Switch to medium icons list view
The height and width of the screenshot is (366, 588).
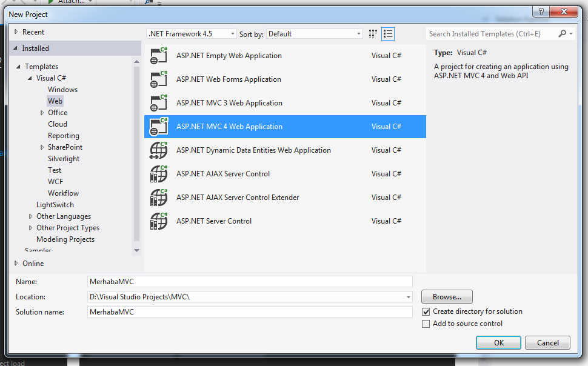tap(388, 34)
